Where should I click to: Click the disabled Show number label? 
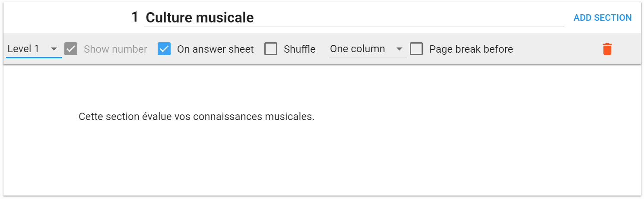pyautogui.click(x=115, y=49)
